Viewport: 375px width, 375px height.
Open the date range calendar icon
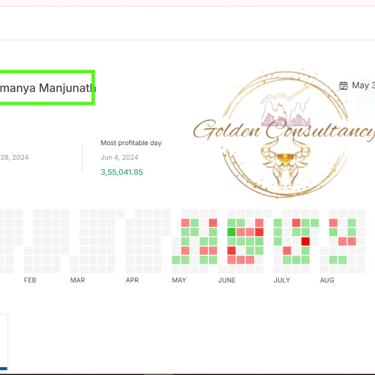pyautogui.click(x=343, y=86)
